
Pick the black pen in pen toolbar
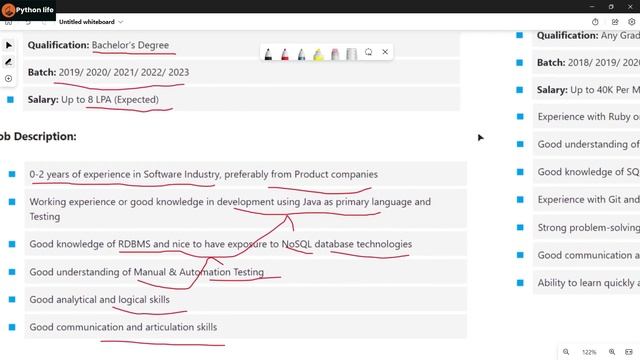pyautogui.click(x=268, y=54)
